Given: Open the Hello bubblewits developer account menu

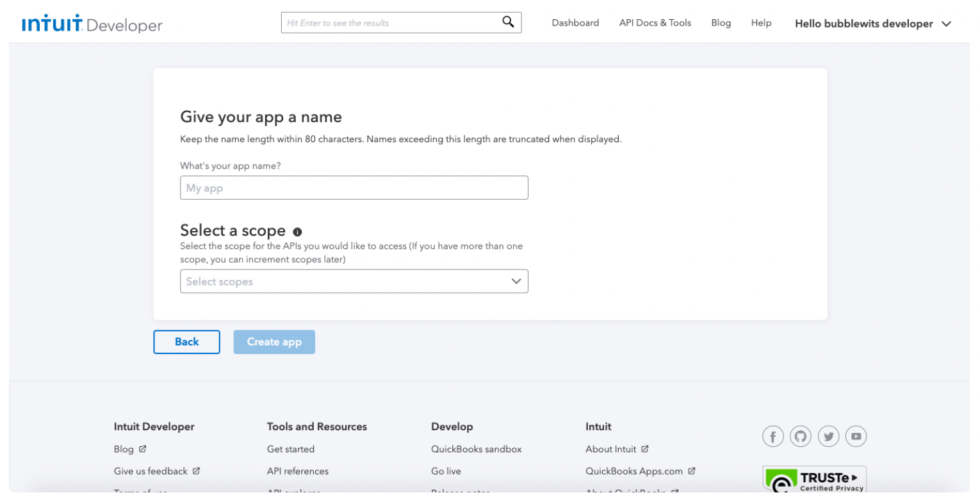Looking at the screenshot, I should click(x=873, y=24).
